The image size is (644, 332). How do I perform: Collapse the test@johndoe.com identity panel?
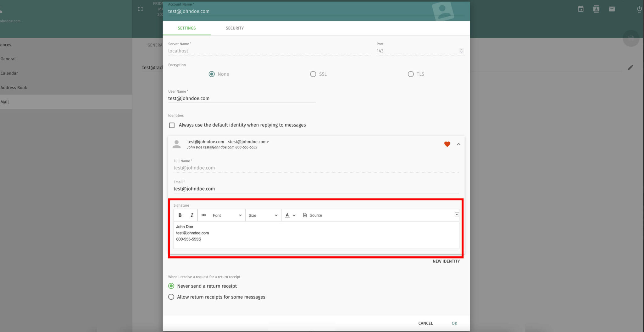(x=459, y=144)
